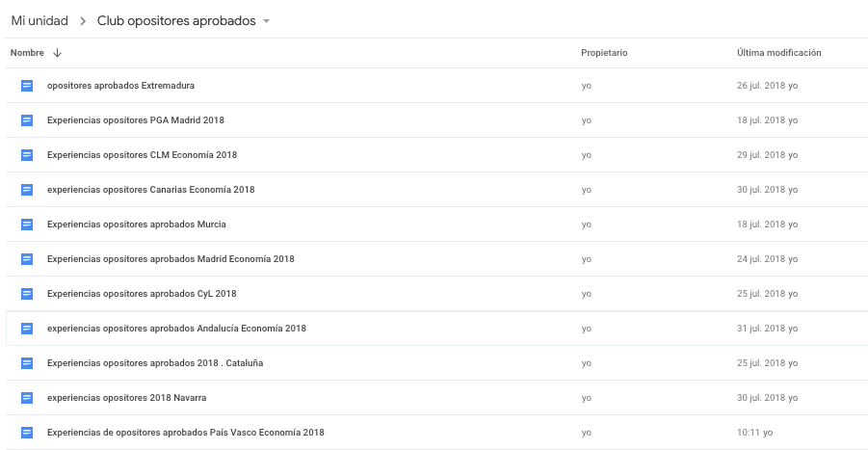
Task: Click the Propietario column header
Action: [x=604, y=53]
